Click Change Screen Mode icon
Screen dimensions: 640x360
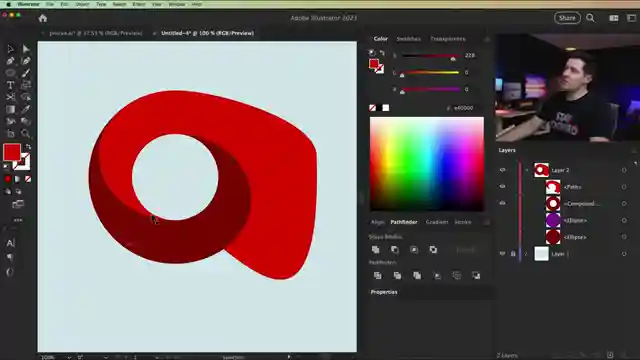[x=18, y=204]
